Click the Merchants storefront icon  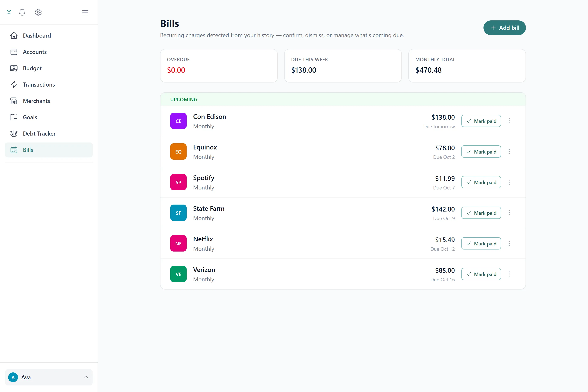(14, 101)
